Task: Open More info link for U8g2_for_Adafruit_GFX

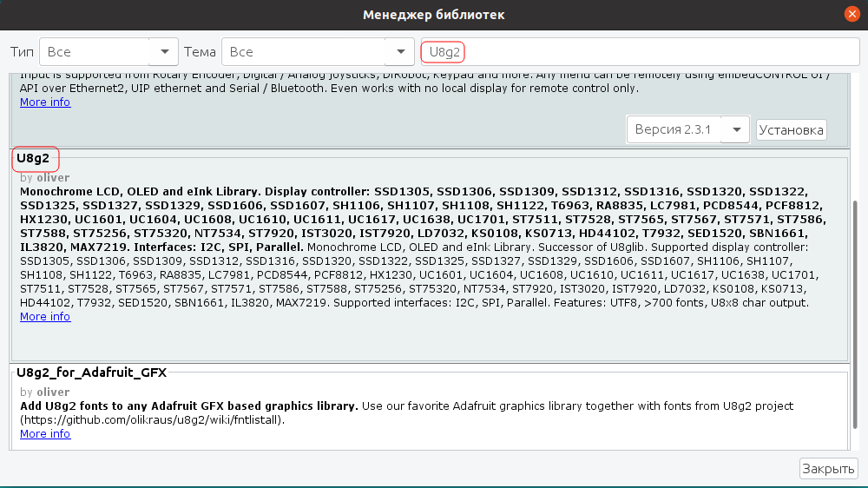Action: (x=45, y=433)
